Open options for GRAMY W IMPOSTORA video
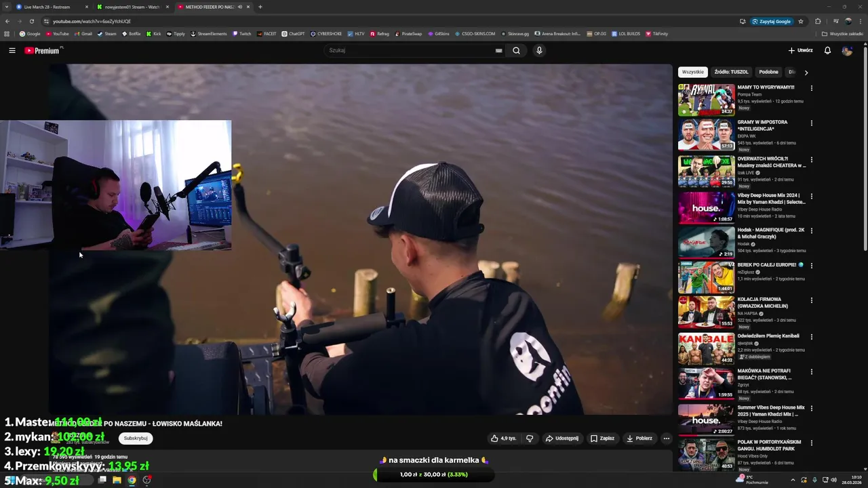This screenshot has height=488, width=868. click(811, 123)
